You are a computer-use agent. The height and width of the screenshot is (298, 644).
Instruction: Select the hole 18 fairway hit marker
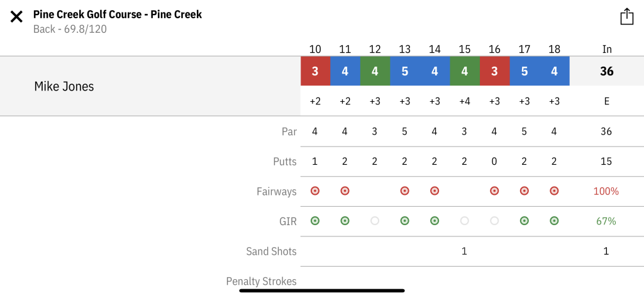554,191
